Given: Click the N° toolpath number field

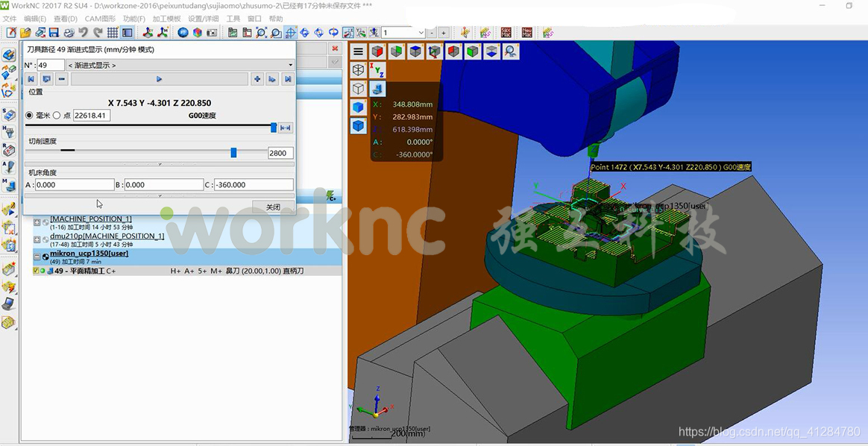Looking at the screenshot, I should (51, 66).
